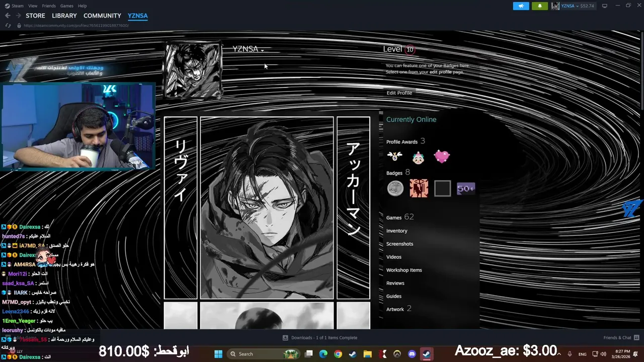Click the dark square badge
This screenshot has width=644, height=362.
click(442, 189)
